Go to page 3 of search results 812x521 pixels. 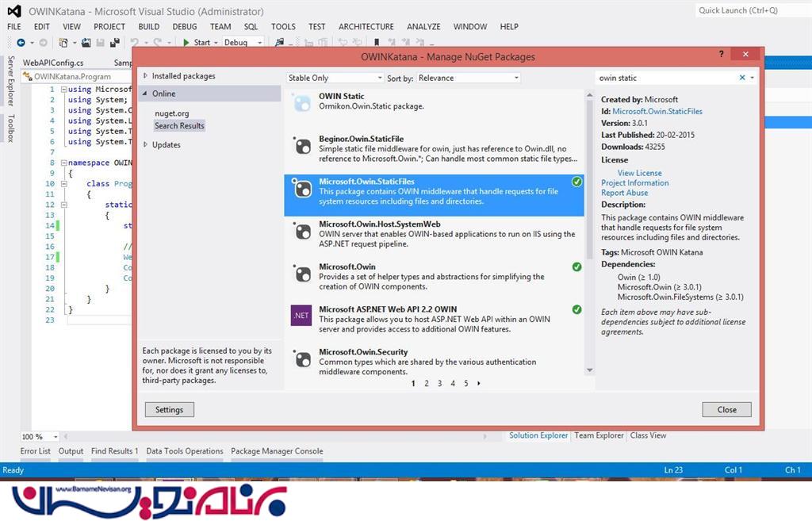click(439, 383)
